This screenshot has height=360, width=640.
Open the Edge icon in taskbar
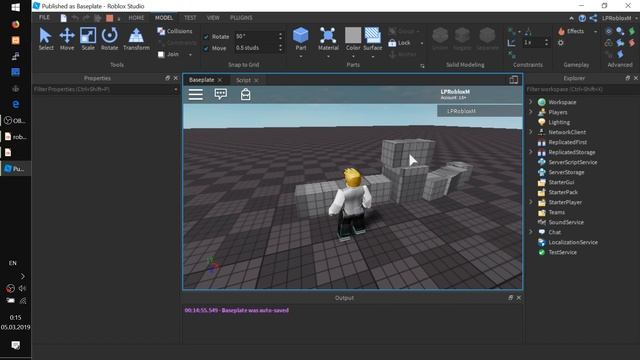pyautogui.click(x=16, y=104)
